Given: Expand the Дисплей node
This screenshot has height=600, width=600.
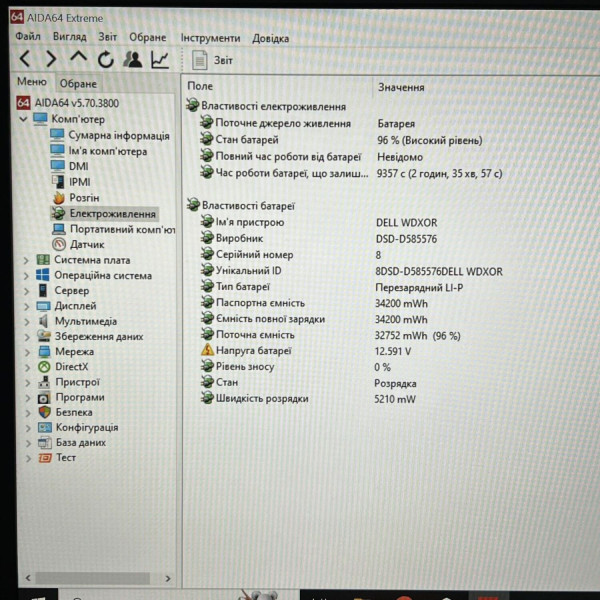Looking at the screenshot, I should click(26, 307).
